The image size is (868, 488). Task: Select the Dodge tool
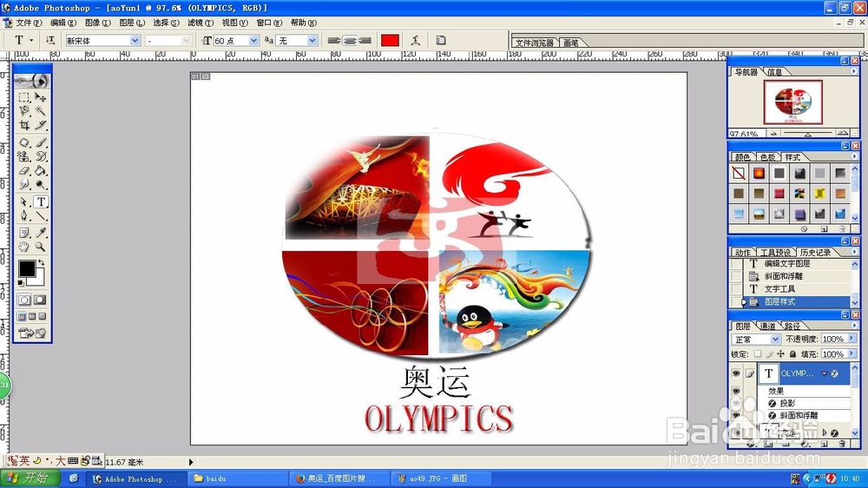pos(41,184)
